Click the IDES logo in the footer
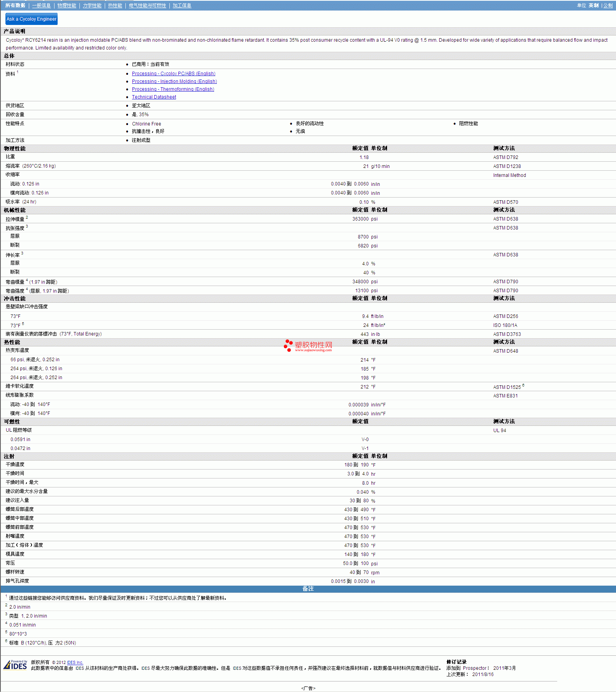This screenshot has height=692, width=616. tap(15, 665)
